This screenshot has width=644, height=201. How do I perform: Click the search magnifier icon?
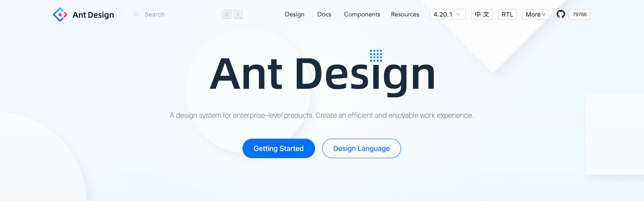pyautogui.click(x=137, y=14)
